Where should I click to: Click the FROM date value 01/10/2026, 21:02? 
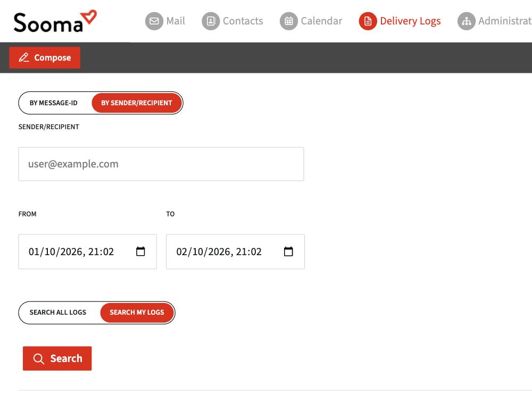(71, 252)
